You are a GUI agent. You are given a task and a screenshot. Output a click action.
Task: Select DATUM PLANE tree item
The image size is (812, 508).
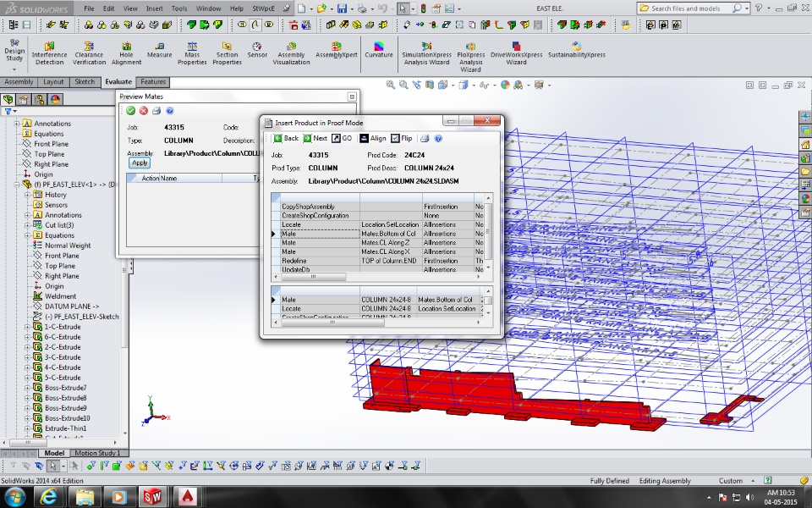[71, 306]
